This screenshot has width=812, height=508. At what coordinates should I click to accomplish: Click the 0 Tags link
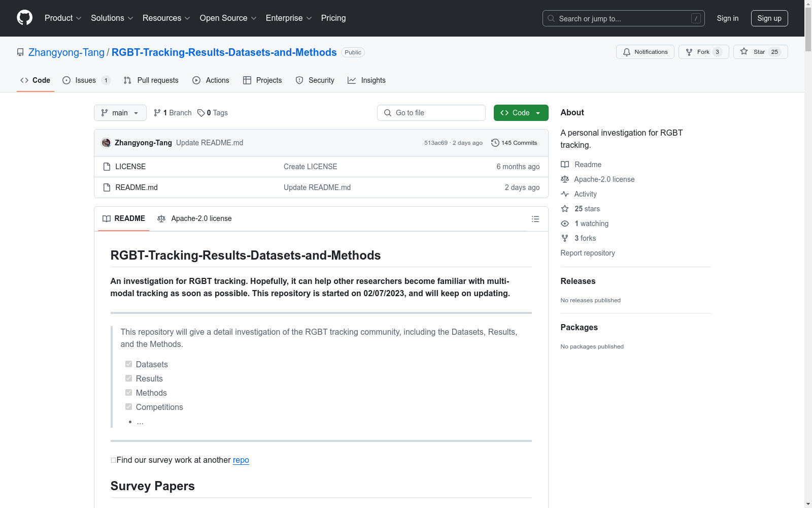[213, 113]
